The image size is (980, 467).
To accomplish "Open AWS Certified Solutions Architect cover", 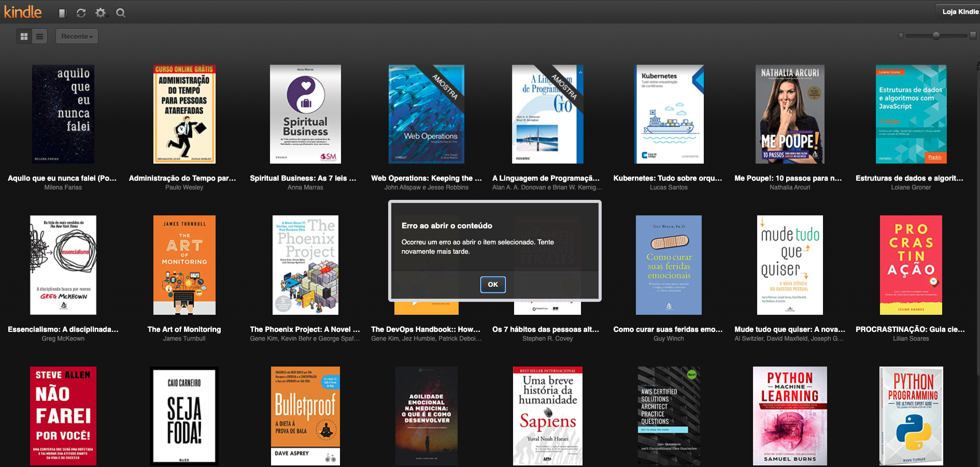I will coord(669,416).
